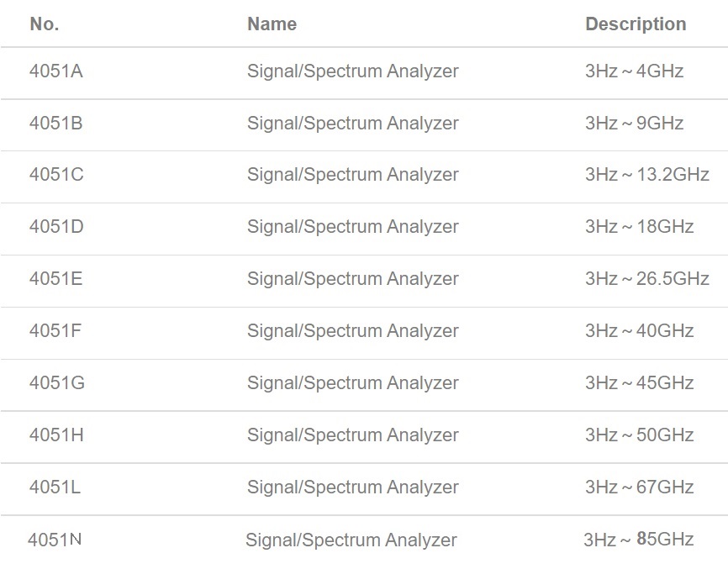This screenshot has height=569, width=728.
Task: Select the Description column header
Action: tap(636, 24)
